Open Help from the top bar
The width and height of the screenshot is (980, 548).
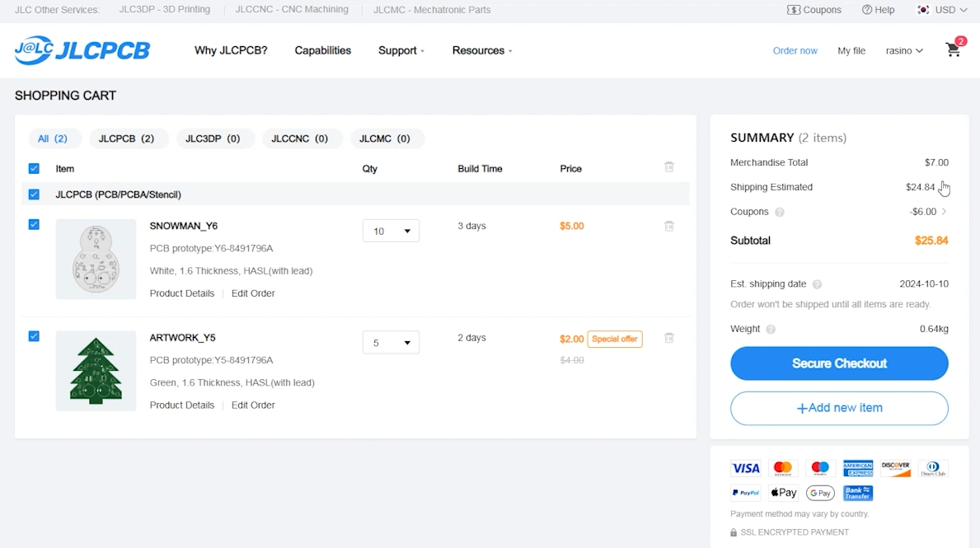878,10
